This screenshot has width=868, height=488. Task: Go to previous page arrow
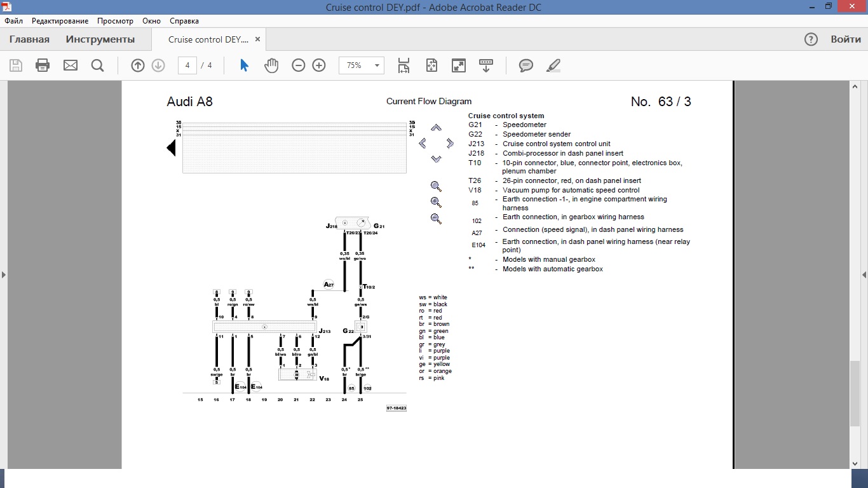pos(138,65)
